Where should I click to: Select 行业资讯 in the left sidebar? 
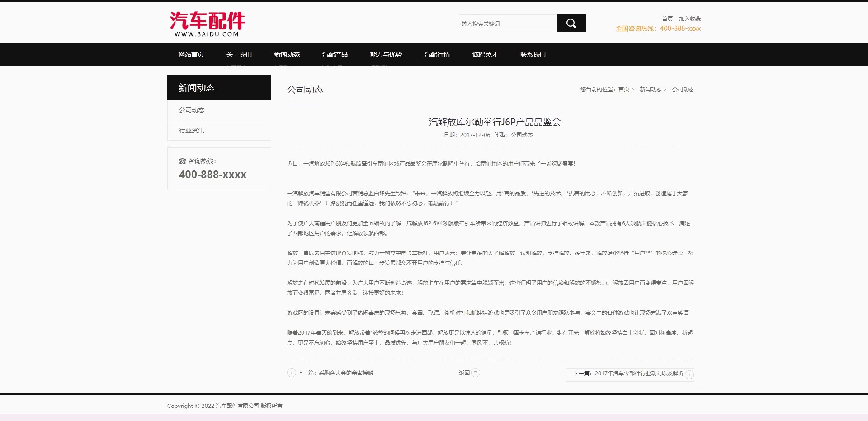click(192, 130)
